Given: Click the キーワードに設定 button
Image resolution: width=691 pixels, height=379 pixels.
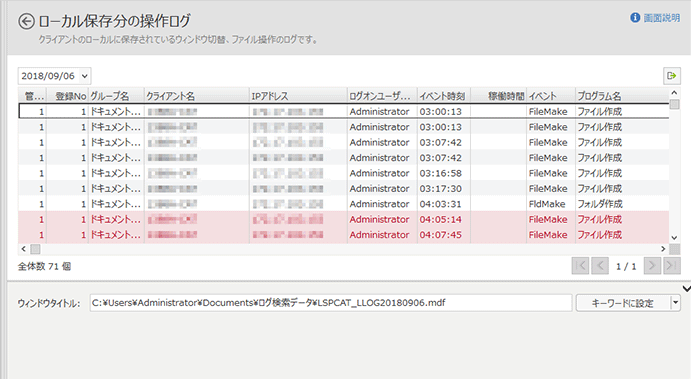Looking at the screenshot, I should [x=623, y=303].
